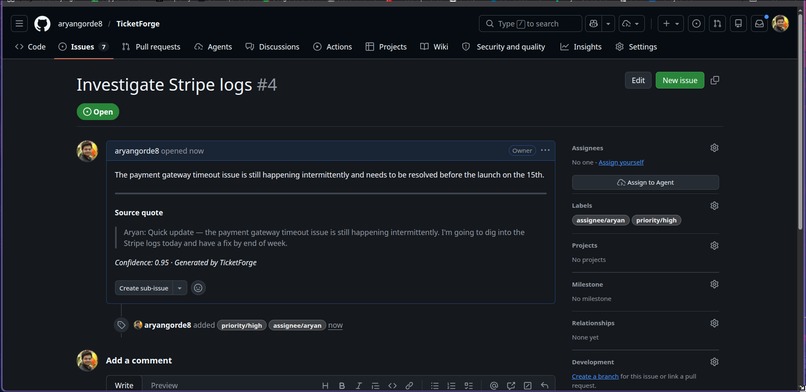Open the Projects tab
This screenshot has height=392, width=806.
click(x=386, y=47)
